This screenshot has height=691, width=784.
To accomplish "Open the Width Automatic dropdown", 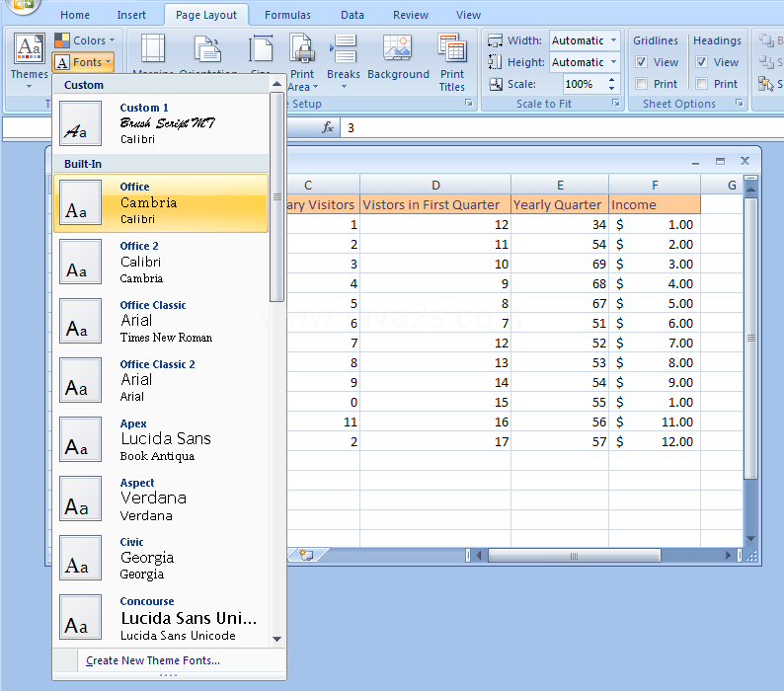I will click(x=613, y=40).
